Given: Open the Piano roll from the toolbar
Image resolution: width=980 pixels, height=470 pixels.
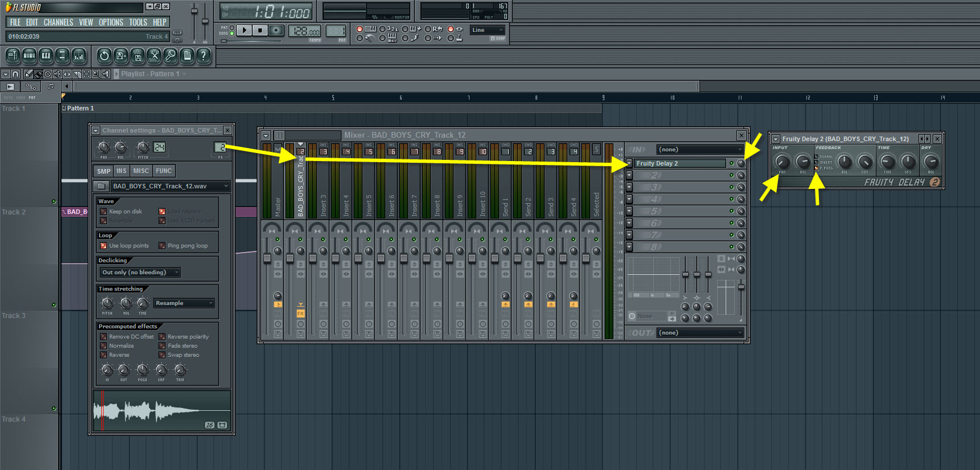Looking at the screenshot, I should pyautogui.click(x=46, y=56).
